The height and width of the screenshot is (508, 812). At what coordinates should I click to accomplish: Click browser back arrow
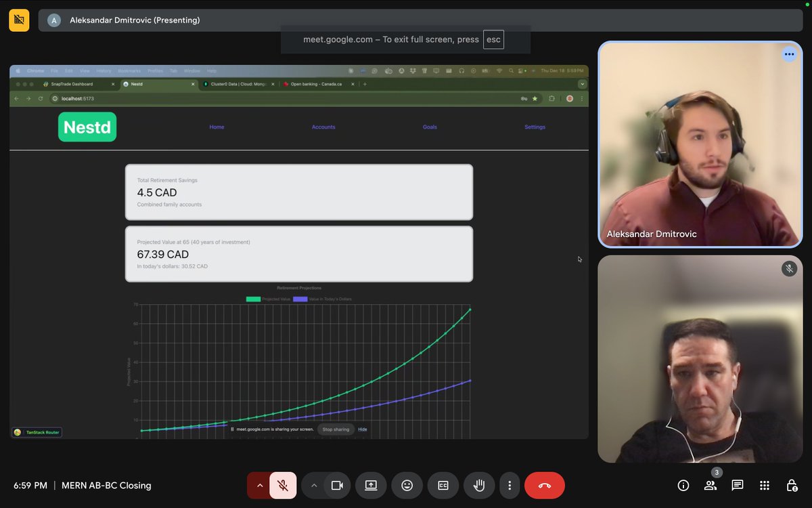[x=17, y=98]
